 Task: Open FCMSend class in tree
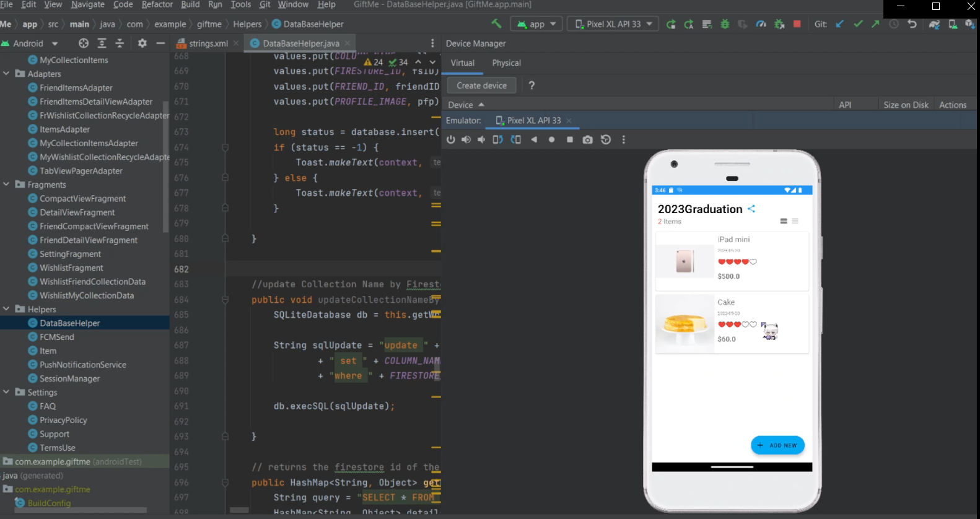(x=56, y=337)
